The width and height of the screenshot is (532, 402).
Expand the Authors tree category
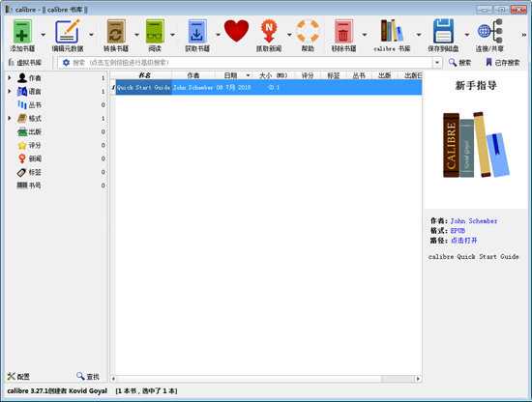click(x=10, y=78)
